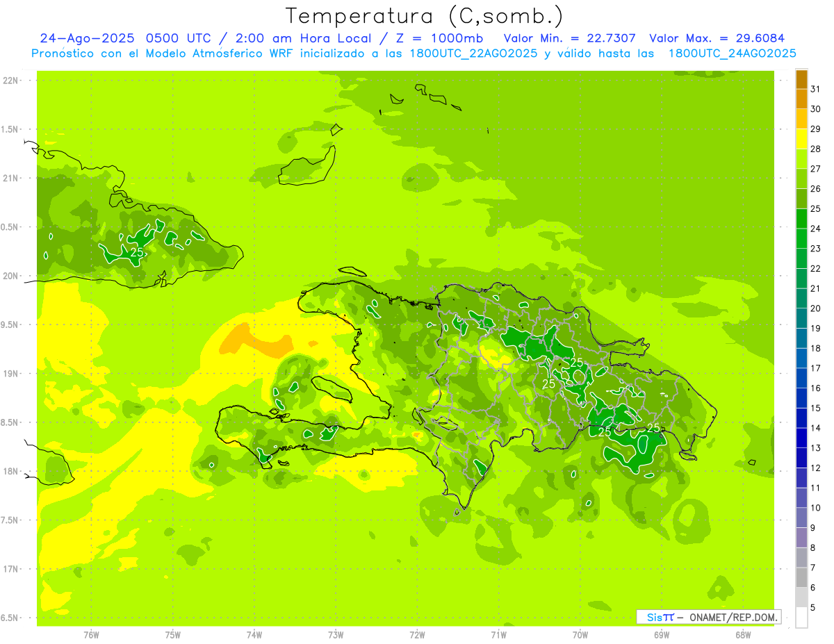Click the legend segment between 22 and 23
The height and width of the screenshot is (644, 834).
(801, 259)
